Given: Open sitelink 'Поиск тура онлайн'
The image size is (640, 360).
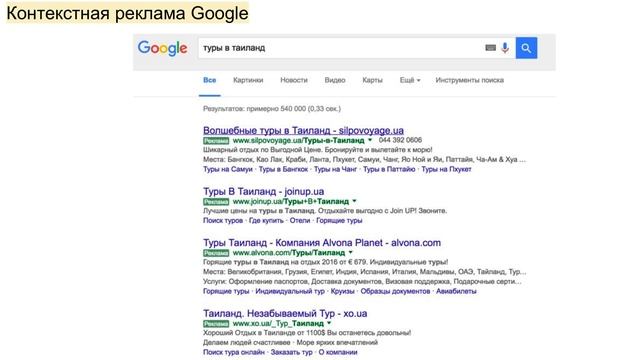Looking at the screenshot, I should click(234, 352).
